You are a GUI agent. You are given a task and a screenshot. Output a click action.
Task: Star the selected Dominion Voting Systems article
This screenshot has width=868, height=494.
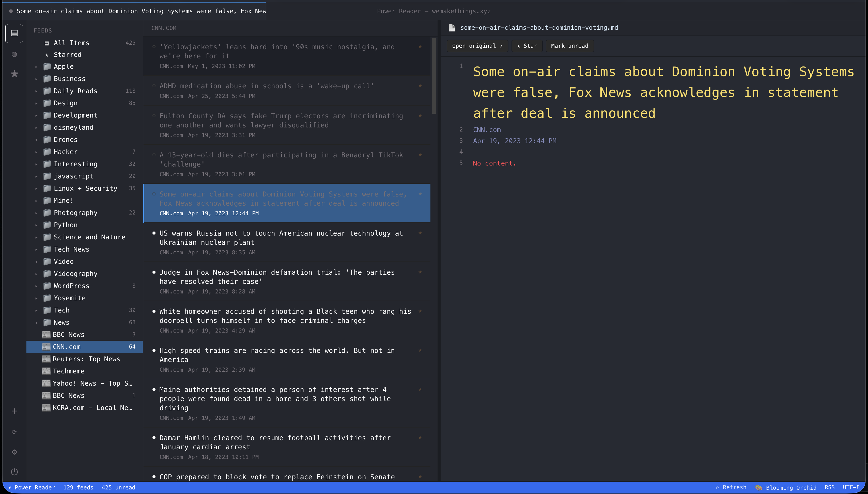pos(420,194)
